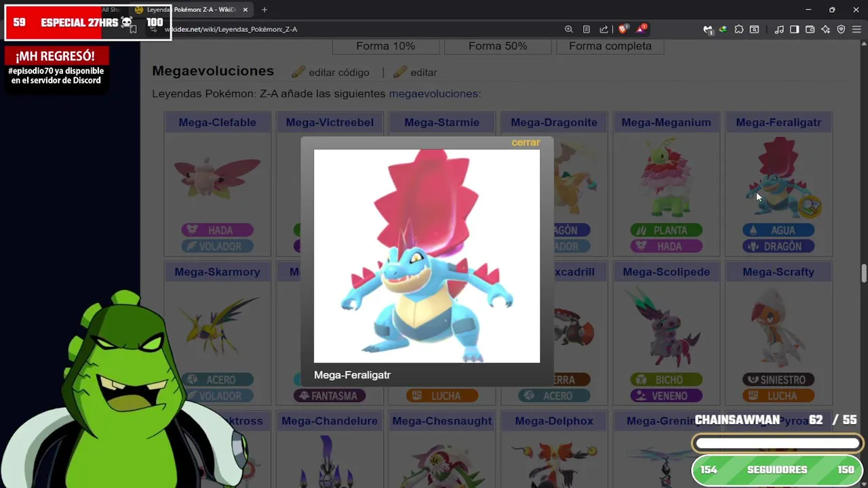This screenshot has width=868, height=488.
Task: Click the editar código link
Action: tap(339, 73)
